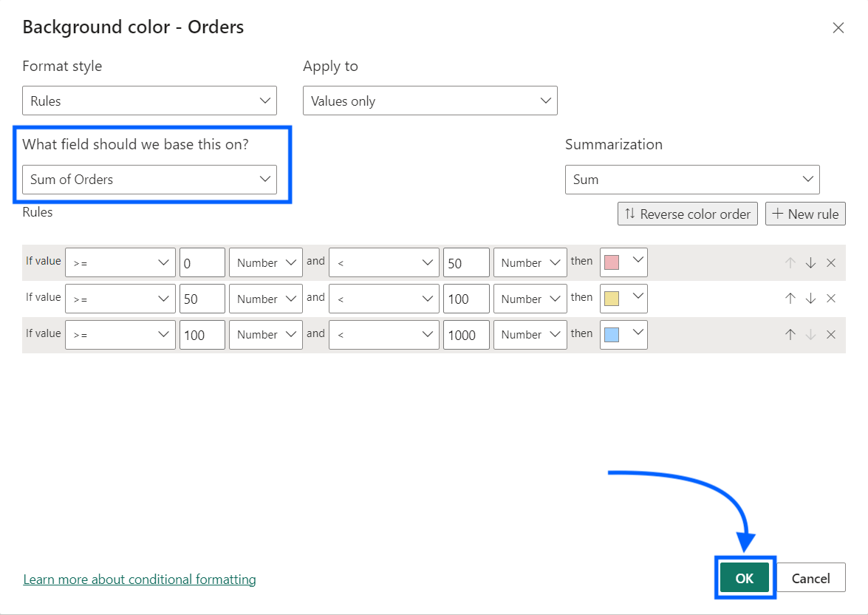Move the second rule down
The height and width of the screenshot is (615, 868).
(x=810, y=299)
